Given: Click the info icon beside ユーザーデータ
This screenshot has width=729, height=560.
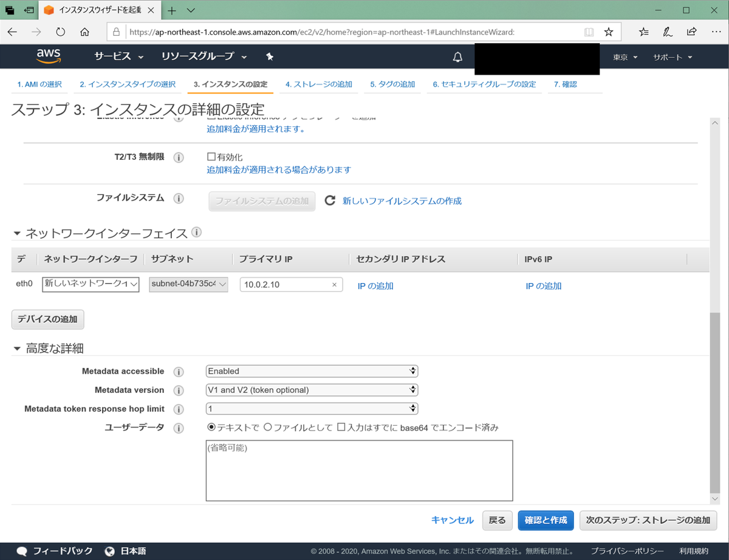Looking at the screenshot, I should click(179, 427).
